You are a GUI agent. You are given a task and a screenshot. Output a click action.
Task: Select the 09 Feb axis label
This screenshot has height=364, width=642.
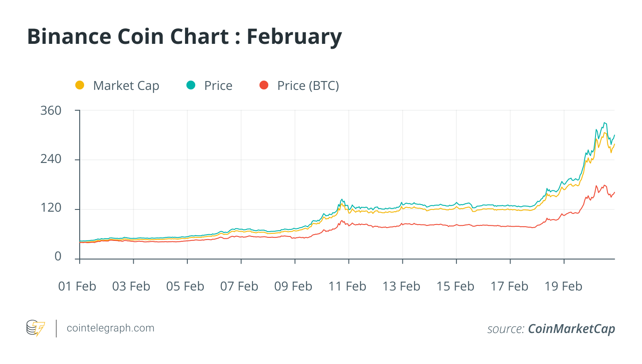coord(293,287)
